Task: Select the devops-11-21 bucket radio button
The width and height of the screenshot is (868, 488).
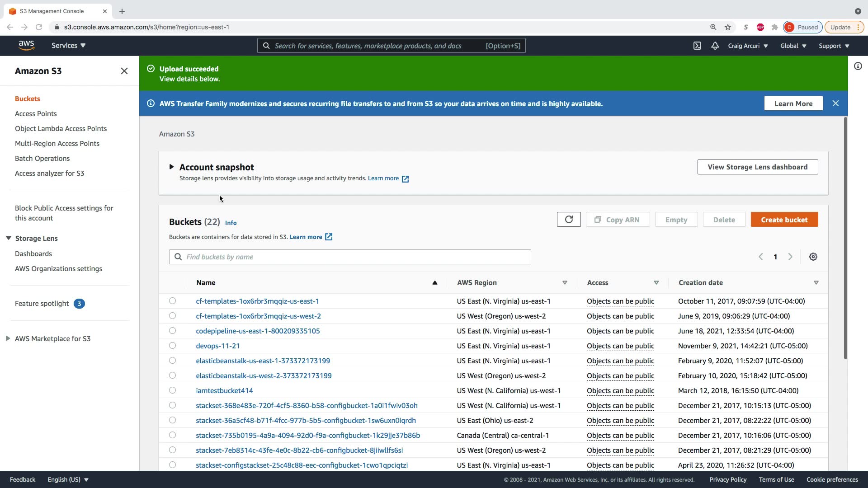Action: [172, 346]
